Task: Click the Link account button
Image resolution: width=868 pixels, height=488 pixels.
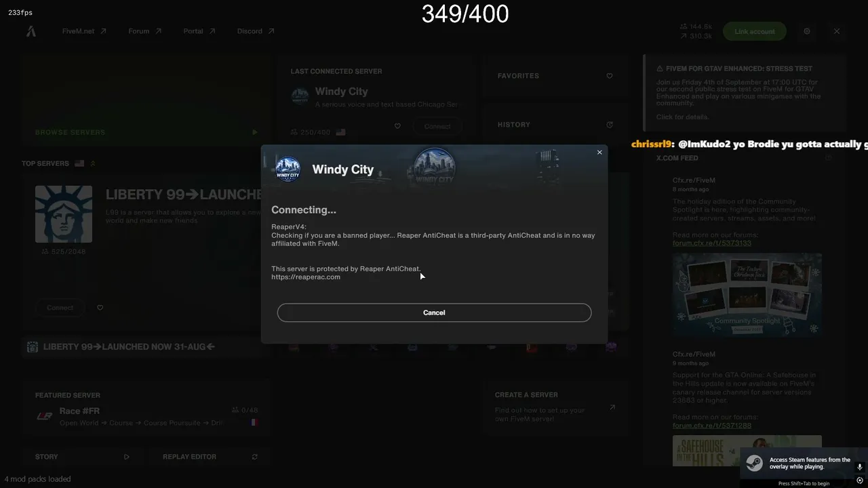Action: pos(755,31)
